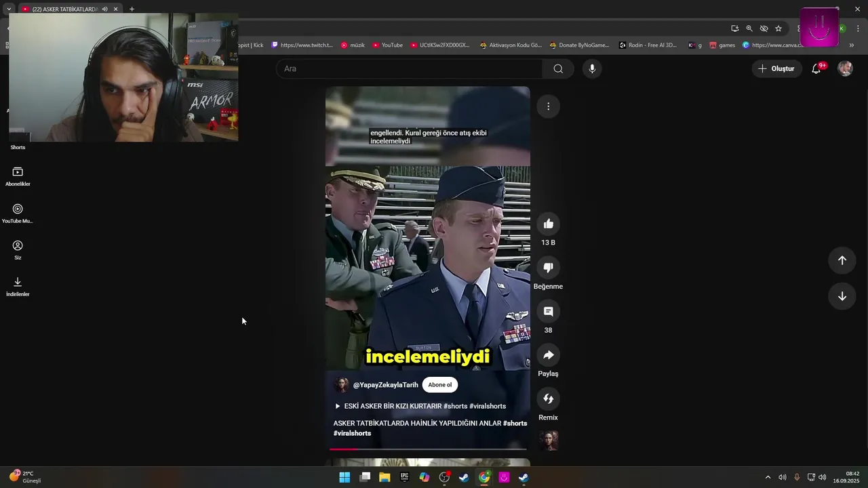Open Epic Games Launcher from taskbar

tap(404, 477)
